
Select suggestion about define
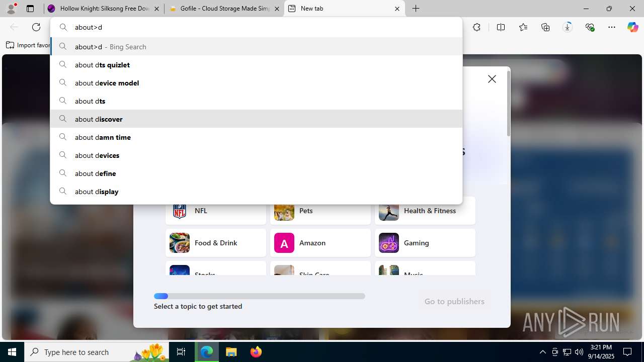tap(256, 173)
